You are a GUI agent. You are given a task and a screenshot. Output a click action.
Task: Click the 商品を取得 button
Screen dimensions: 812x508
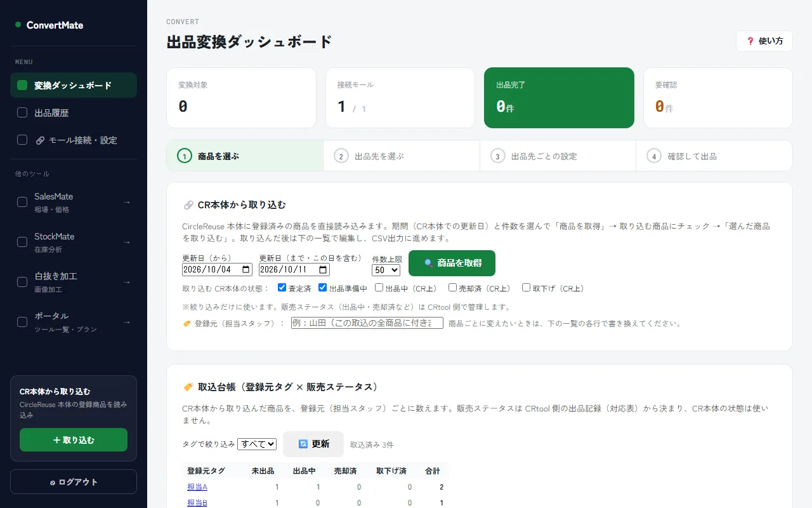(x=452, y=263)
